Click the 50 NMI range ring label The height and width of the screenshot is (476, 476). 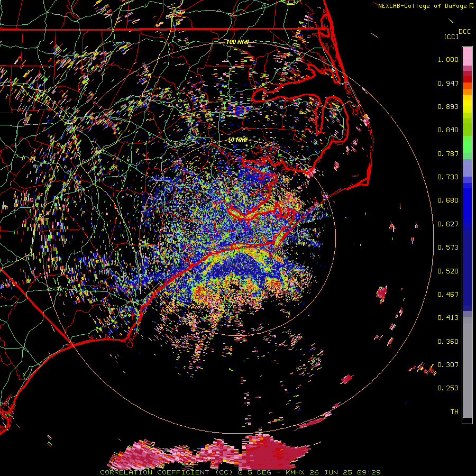click(x=237, y=140)
